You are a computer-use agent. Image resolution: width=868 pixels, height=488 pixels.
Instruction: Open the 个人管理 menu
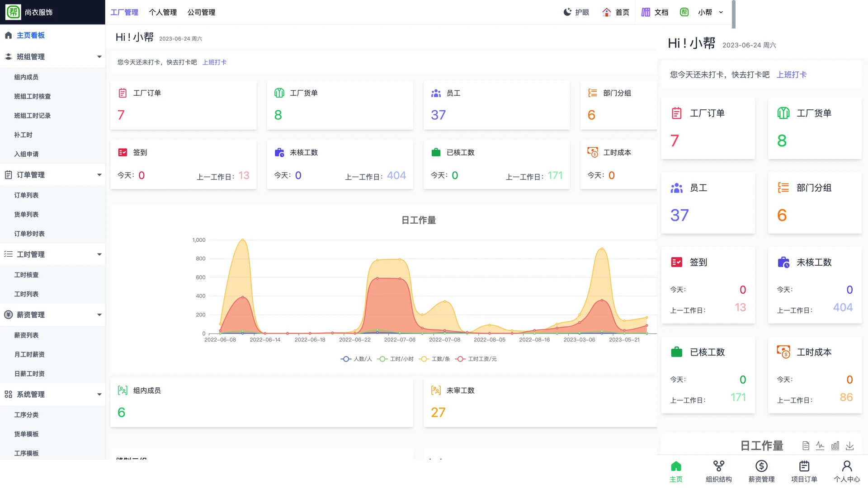[163, 12]
